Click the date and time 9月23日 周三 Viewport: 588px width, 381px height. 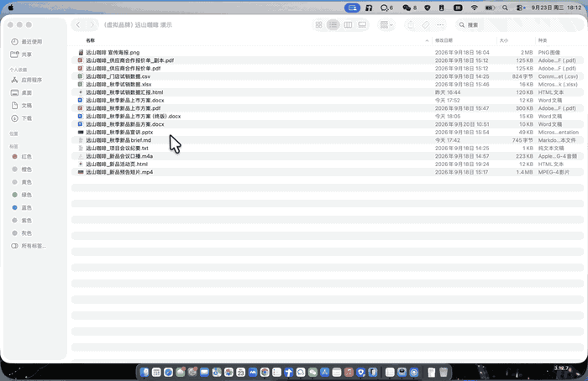tap(547, 8)
